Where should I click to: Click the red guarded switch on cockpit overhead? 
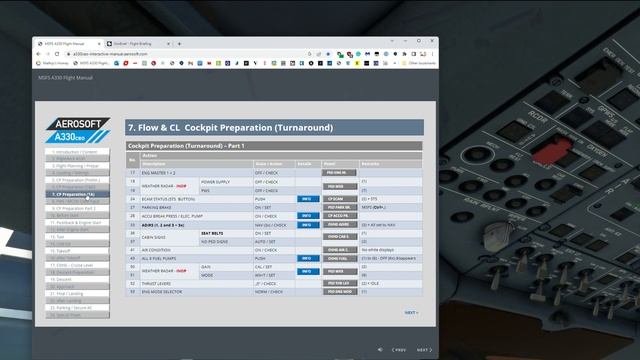552,150
